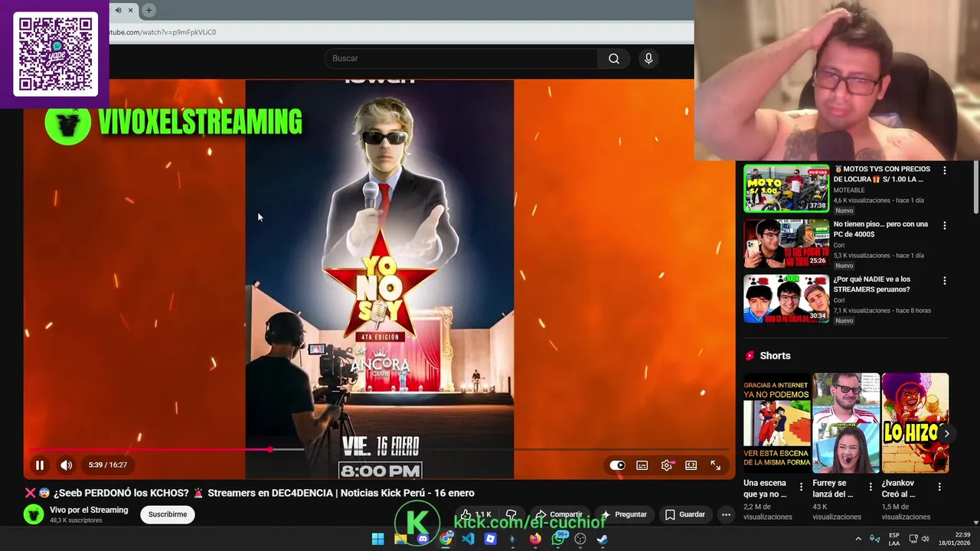Open Steam from the taskbar
980x551 pixels.
pos(603,539)
